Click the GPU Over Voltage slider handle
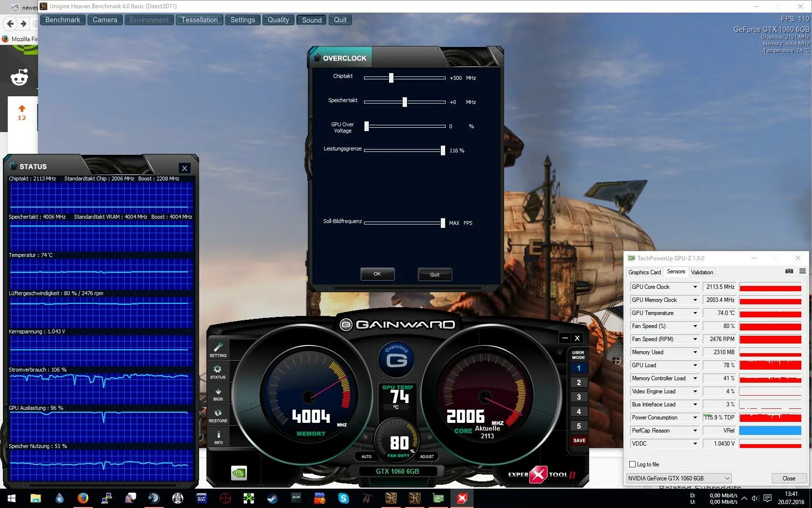The height and width of the screenshot is (508, 812). (x=366, y=126)
